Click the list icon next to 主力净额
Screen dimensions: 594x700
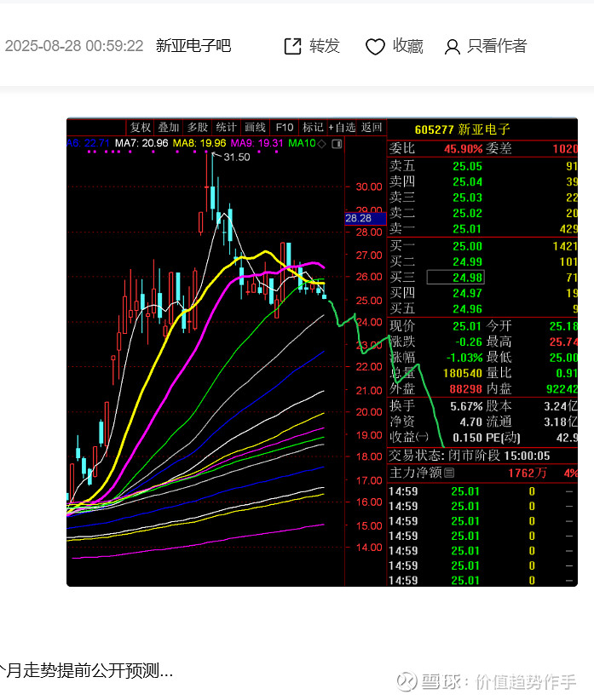pos(449,473)
